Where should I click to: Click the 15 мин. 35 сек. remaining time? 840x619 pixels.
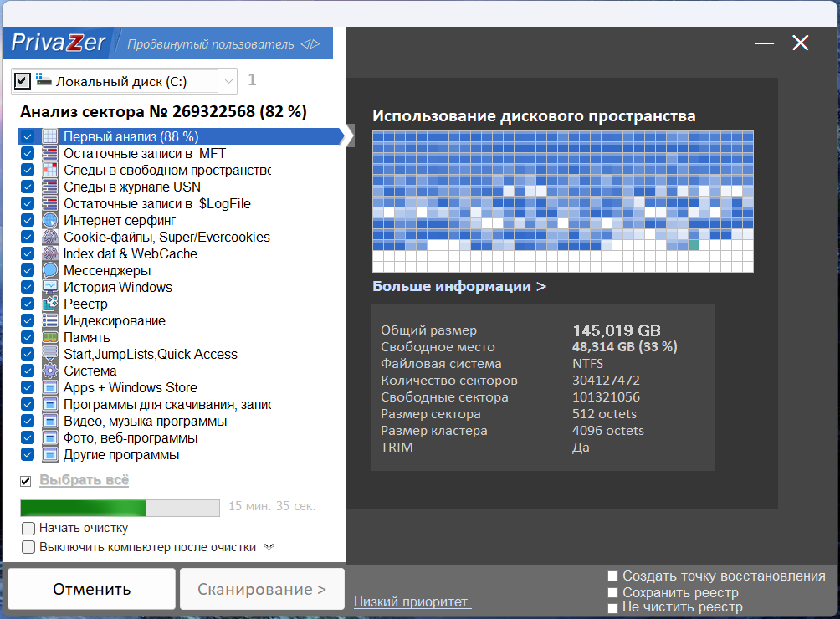[272, 506]
